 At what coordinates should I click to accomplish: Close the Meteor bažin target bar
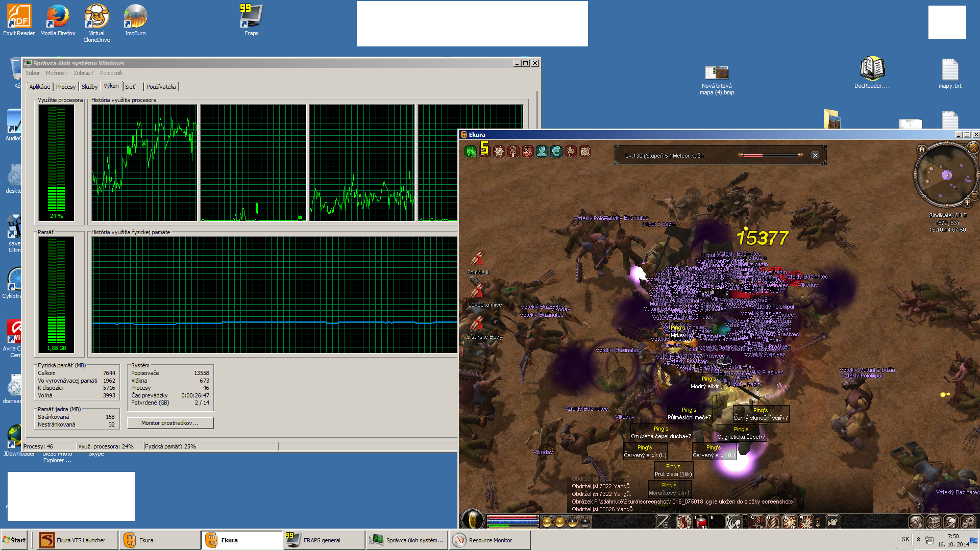coord(815,156)
